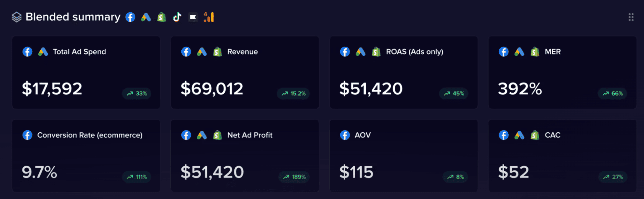Click the Google Analytics icon in header
644x199 pixels.
[x=209, y=17]
